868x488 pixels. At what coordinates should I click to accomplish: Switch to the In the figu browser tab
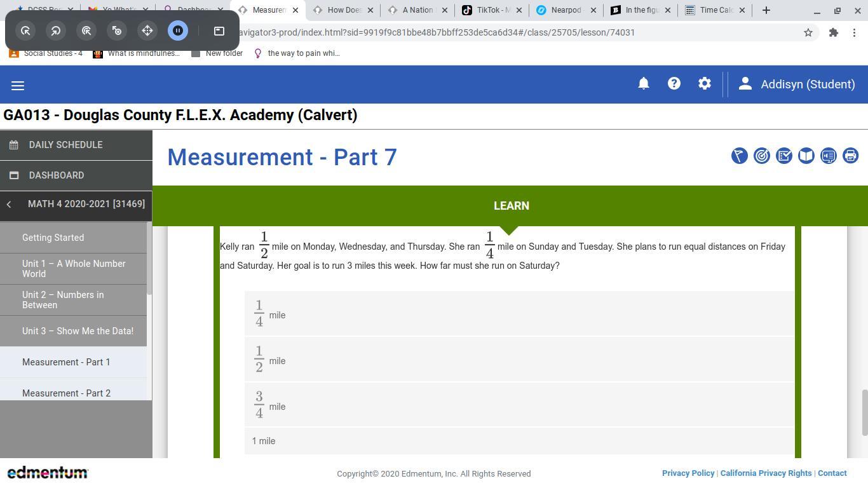click(641, 10)
